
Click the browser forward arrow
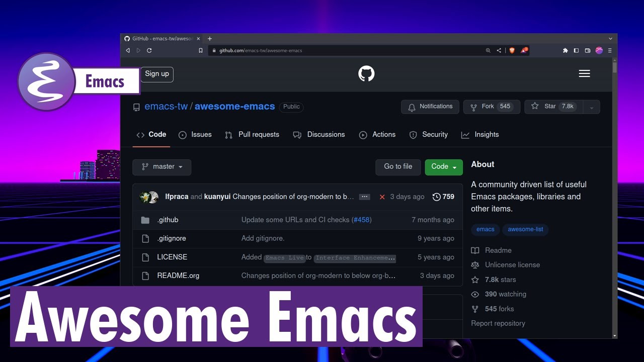click(x=138, y=50)
